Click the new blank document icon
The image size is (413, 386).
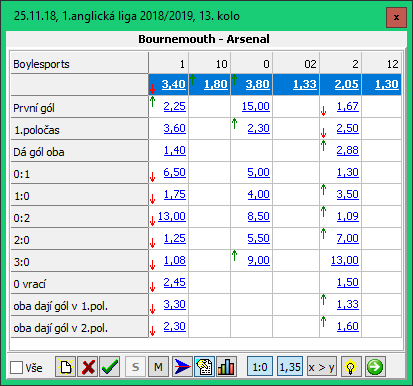click(x=66, y=367)
